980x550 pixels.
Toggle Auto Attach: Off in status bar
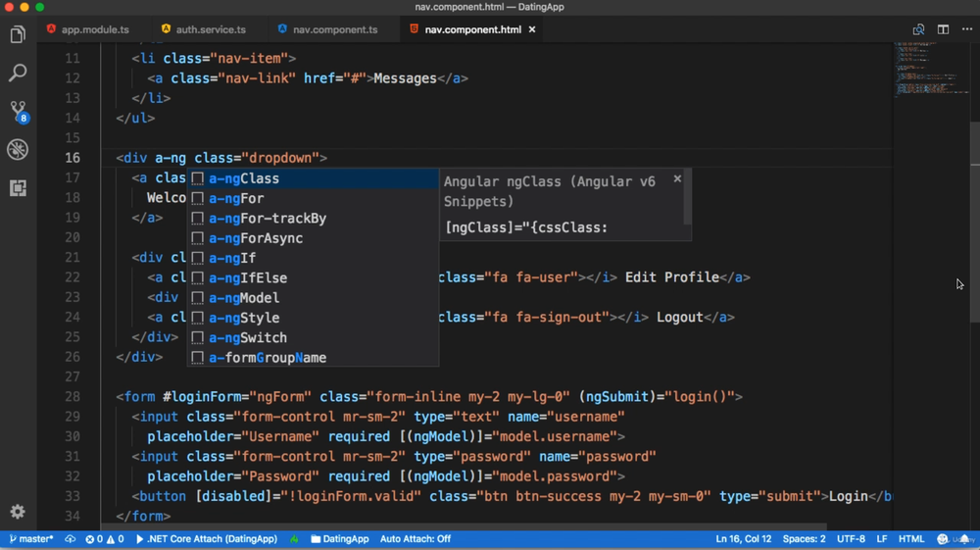coord(415,539)
